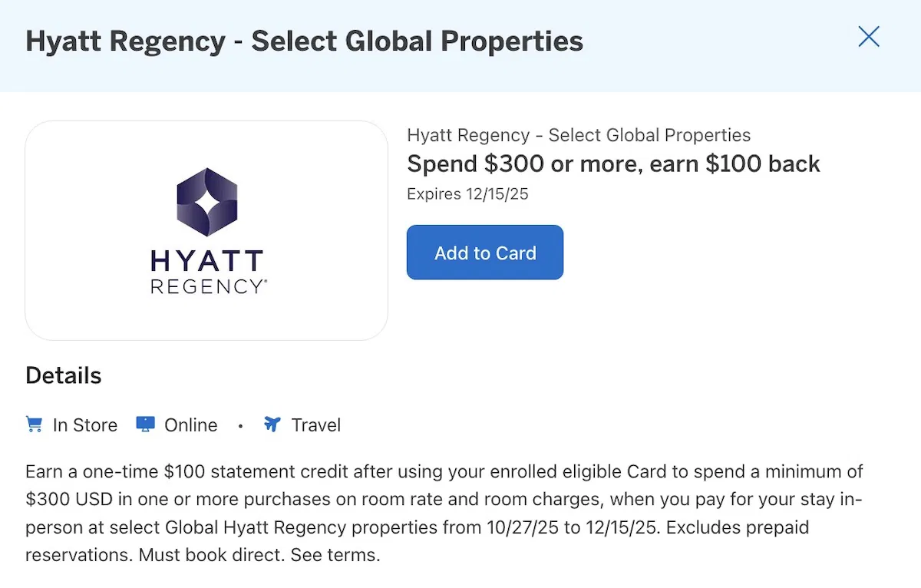Click the modal title bar text

(305, 41)
